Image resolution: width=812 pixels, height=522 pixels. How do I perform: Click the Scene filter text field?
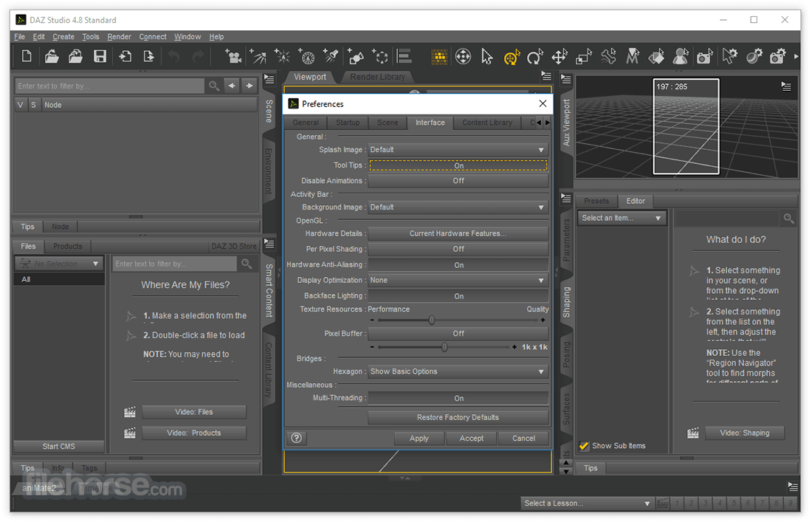[110, 86]
